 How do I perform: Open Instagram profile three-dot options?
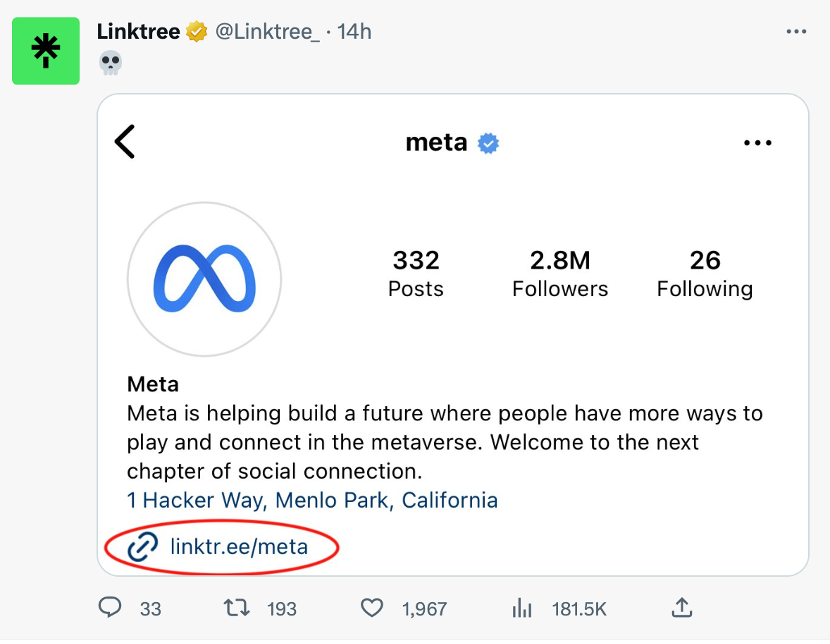tap(758, 143)
